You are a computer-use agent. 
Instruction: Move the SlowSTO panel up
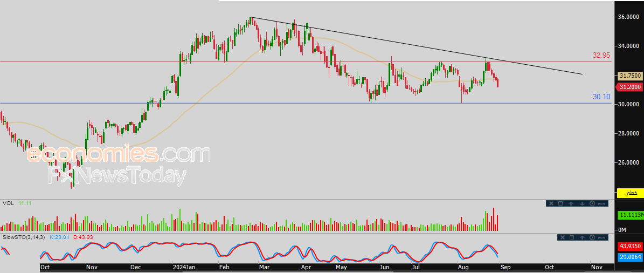582,237
